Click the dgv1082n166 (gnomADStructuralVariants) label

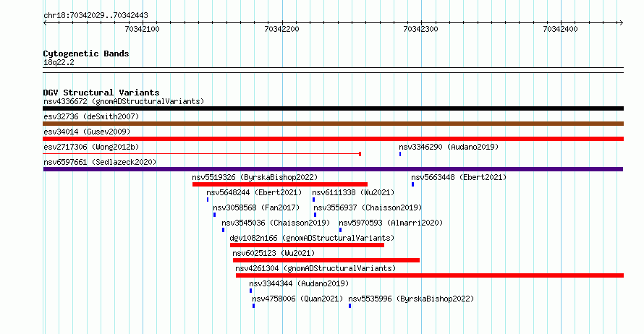[x=312, y=238]
